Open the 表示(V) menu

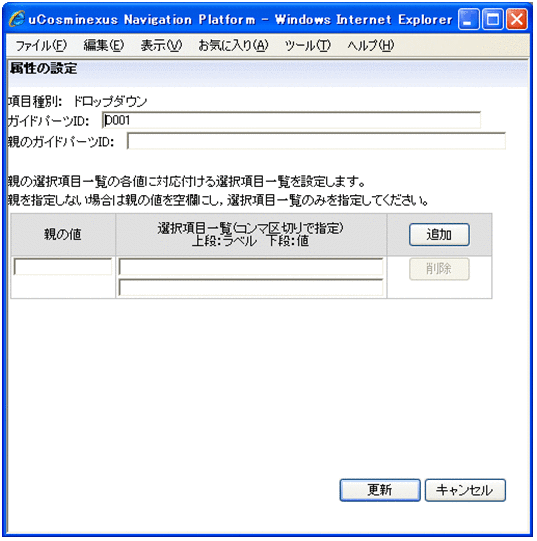coord(161,45)
